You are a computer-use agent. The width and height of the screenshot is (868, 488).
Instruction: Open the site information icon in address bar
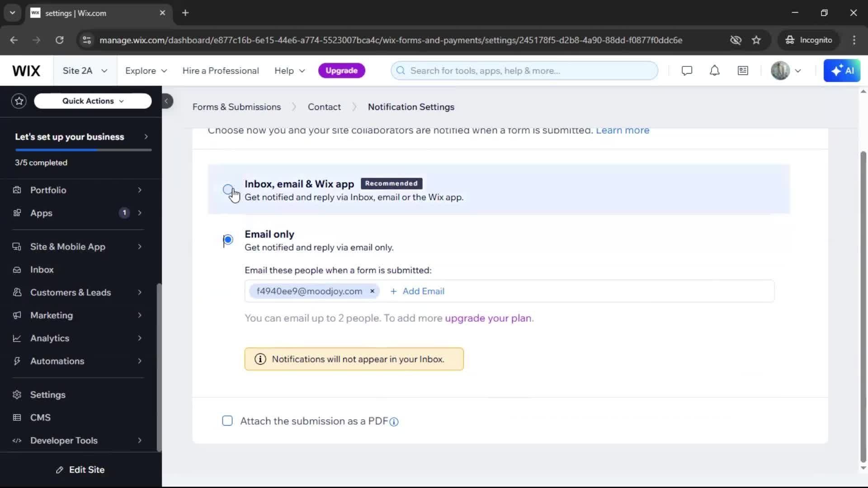[x=86, y=40]
